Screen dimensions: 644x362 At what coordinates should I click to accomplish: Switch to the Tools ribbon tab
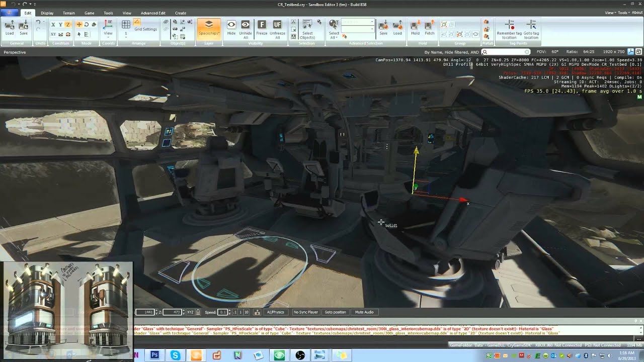(x=108, y=13)
